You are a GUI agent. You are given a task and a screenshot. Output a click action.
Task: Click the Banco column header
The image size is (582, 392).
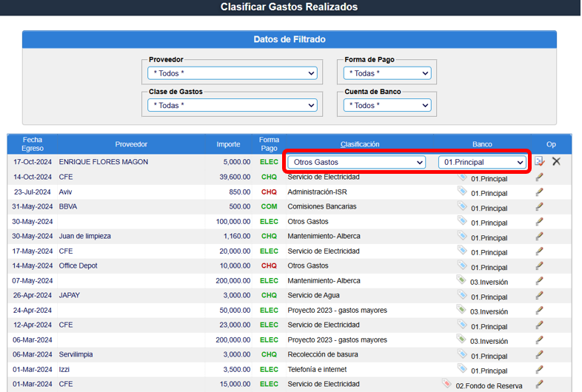[482, 144]
